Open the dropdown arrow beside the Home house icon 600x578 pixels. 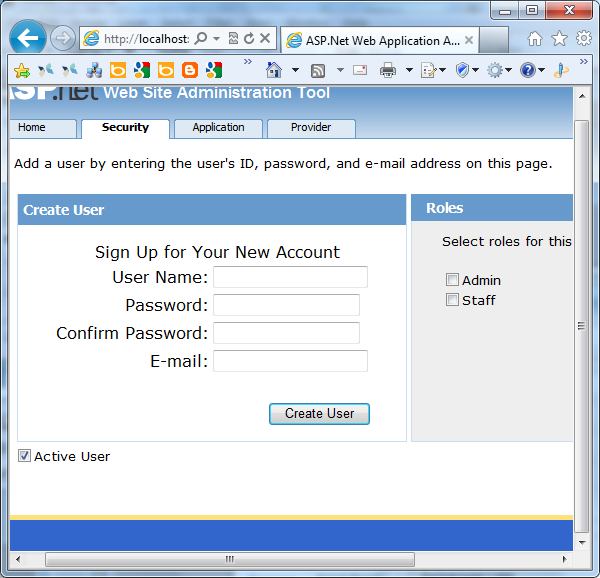coord(295,70)
